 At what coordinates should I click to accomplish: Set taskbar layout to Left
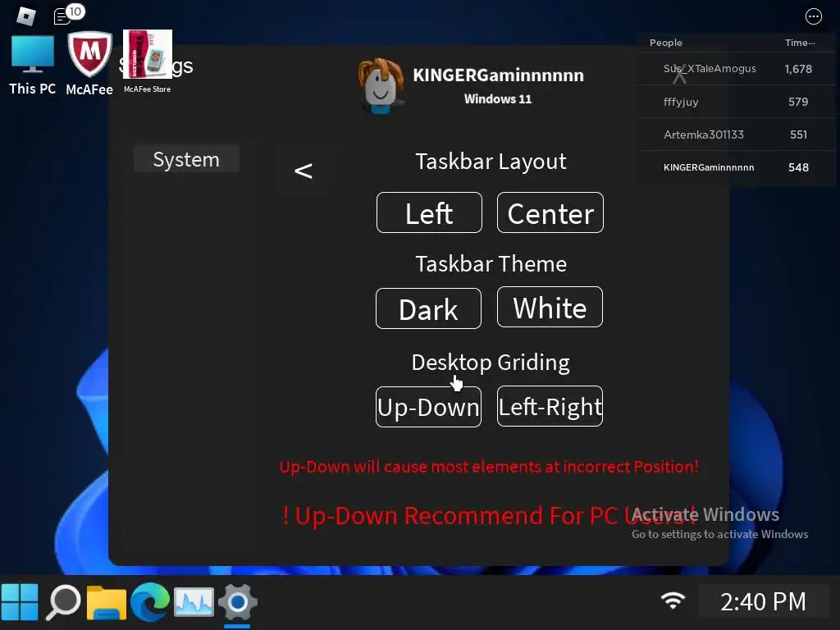coord(429,212)
